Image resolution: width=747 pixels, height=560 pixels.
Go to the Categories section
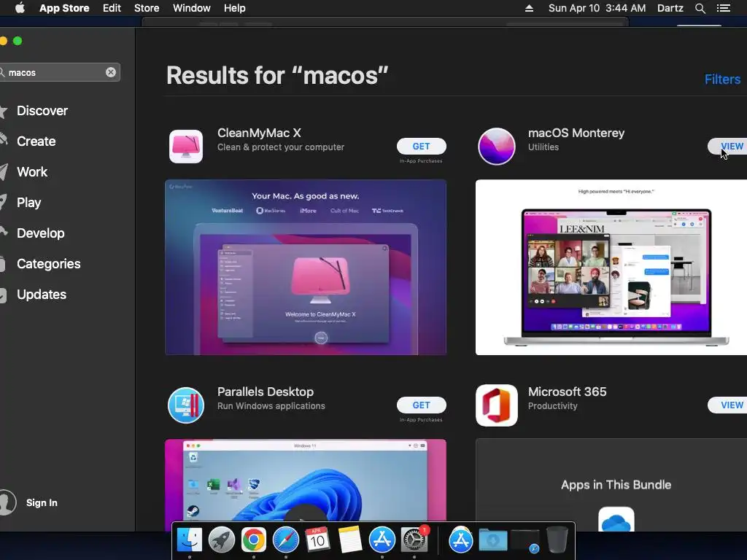(x=49, y=264)
